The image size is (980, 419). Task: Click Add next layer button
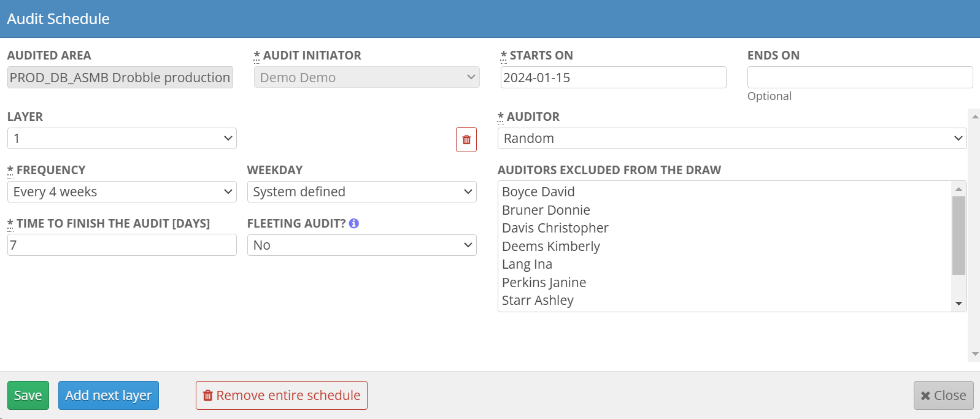pyautogui.click(x=109, y=396)
